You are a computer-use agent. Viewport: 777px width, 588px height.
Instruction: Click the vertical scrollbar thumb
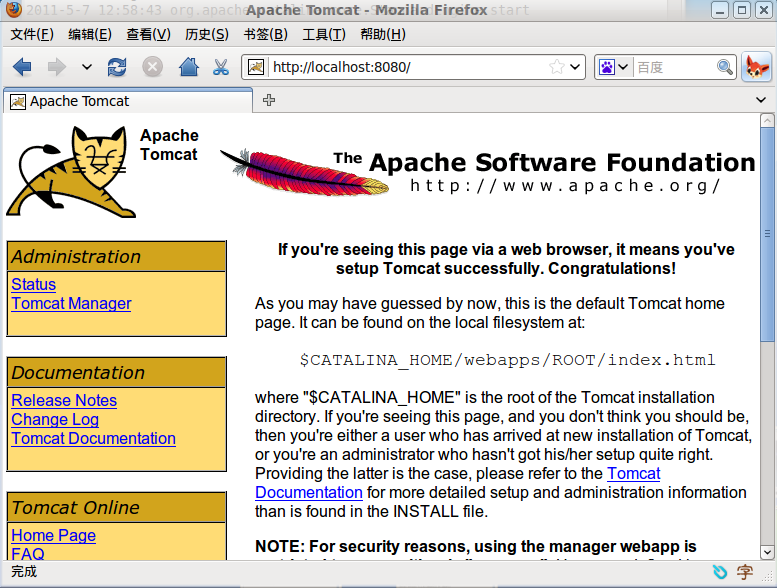(x=767, y=235)
